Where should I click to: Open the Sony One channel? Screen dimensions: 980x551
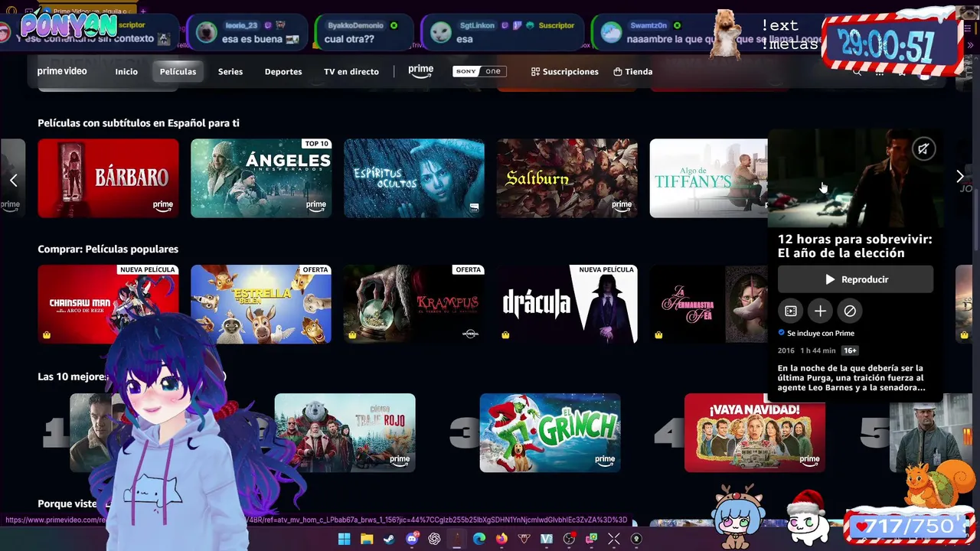(479, 71)
